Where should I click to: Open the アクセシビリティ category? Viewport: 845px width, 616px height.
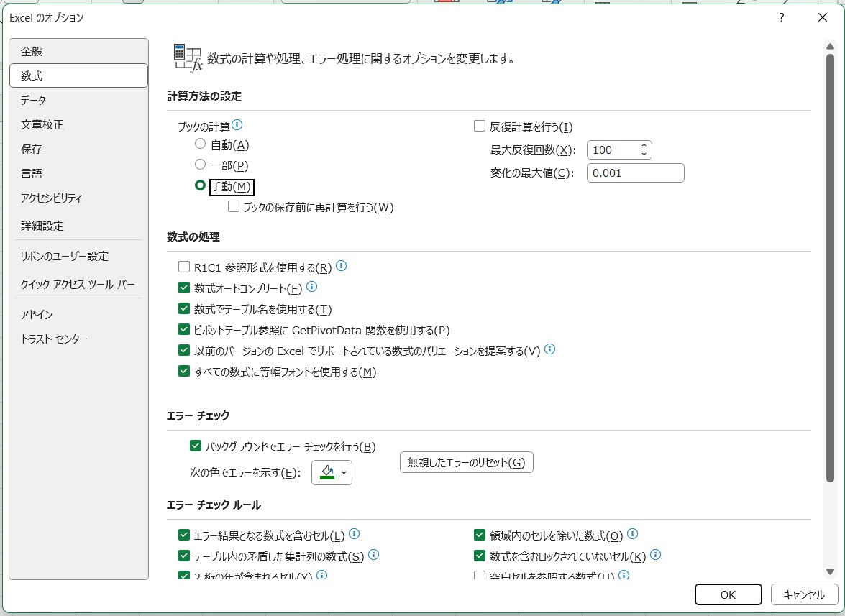coord(78,198)
